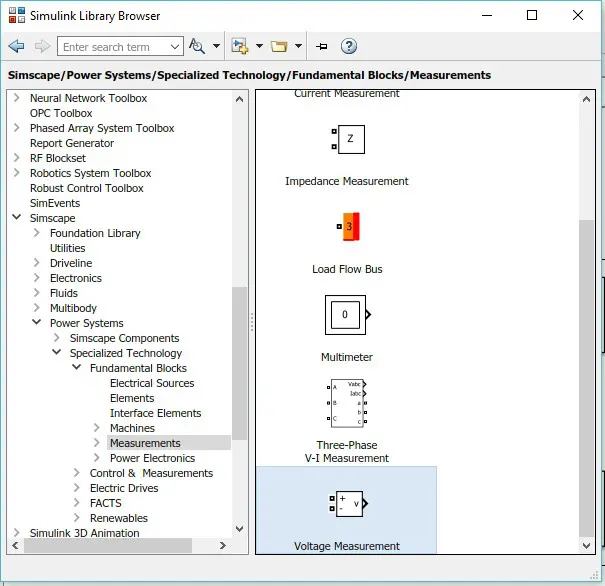Select the Three-Phase V-I Measurement block

[x=347, y=402]
